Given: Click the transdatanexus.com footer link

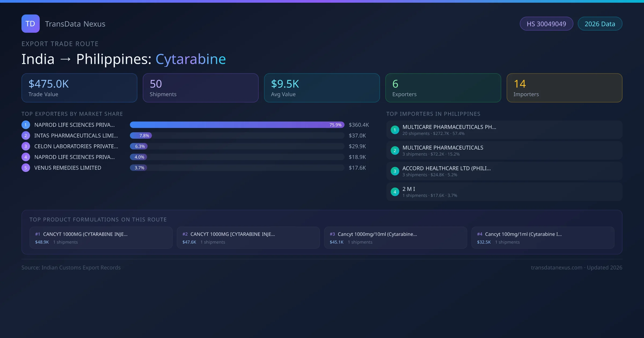Looking at the screenshot, I should tap(557, 267).
